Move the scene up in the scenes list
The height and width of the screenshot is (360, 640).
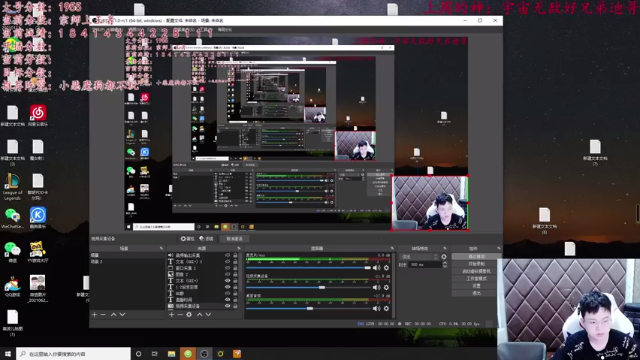click(113, 315)
